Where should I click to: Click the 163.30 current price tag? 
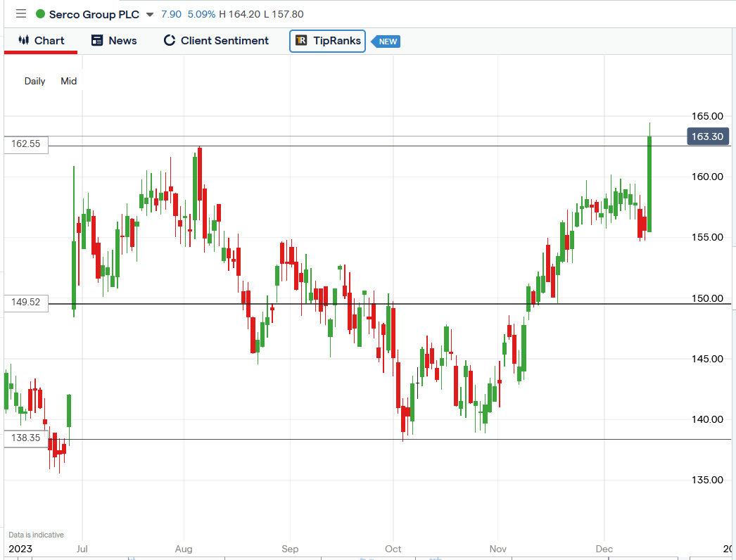[x=708, y=136]
